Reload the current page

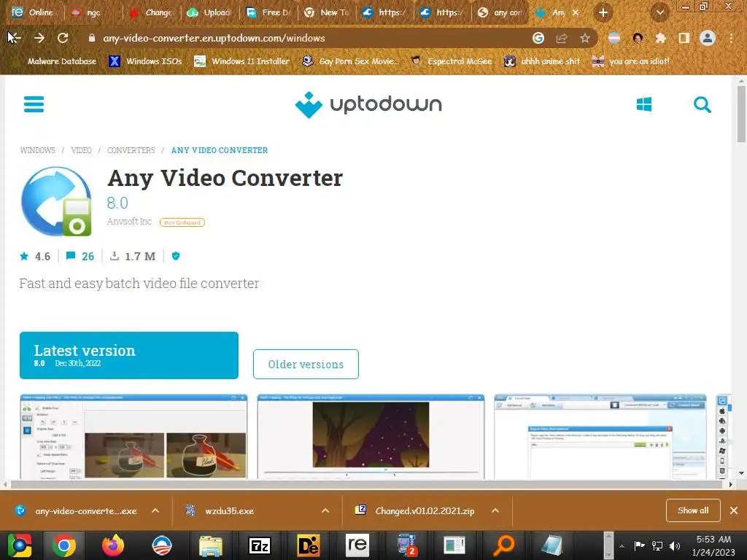pos(63,38)
